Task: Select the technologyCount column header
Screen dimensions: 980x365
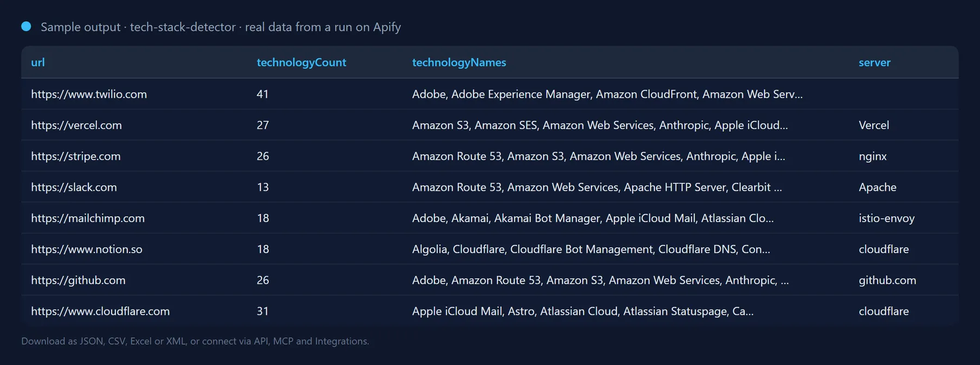Action: [301, 63]
